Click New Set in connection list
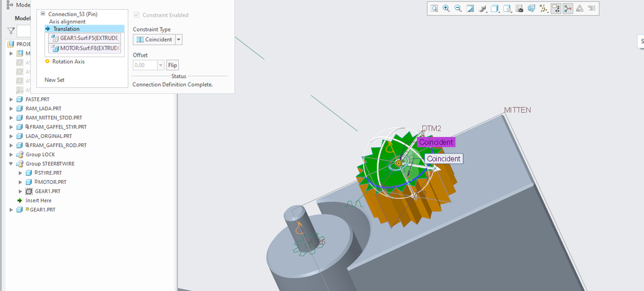644x291 pixels. pyautogui.click(x=55, y=80)
